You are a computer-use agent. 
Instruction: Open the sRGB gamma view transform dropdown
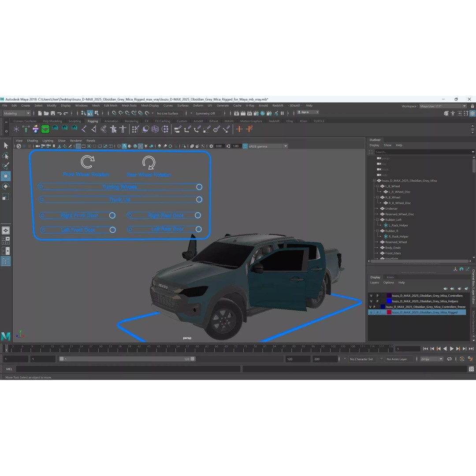point(268,146)
